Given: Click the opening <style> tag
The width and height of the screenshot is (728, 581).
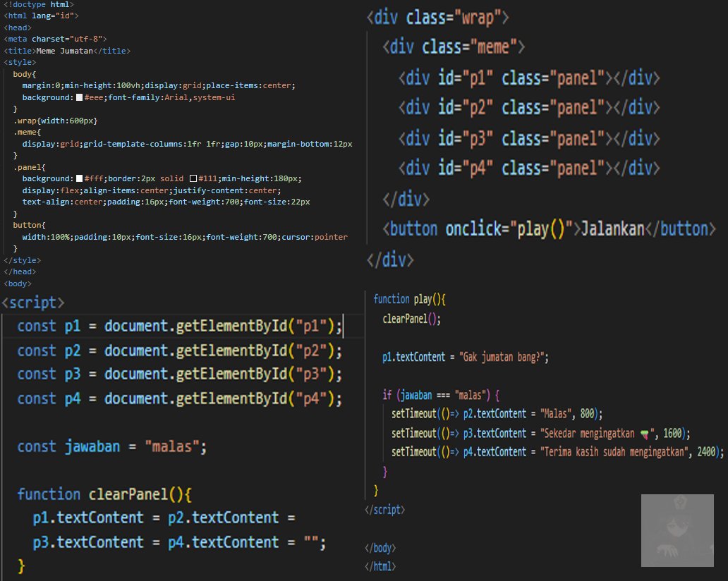Looking at the screenshot, I should click(20, 62).
